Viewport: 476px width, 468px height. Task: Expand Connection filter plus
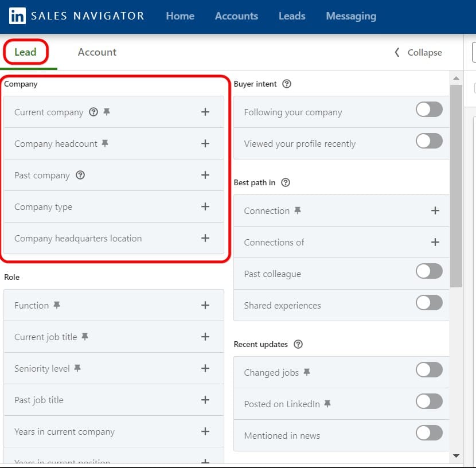coord(435,210)
